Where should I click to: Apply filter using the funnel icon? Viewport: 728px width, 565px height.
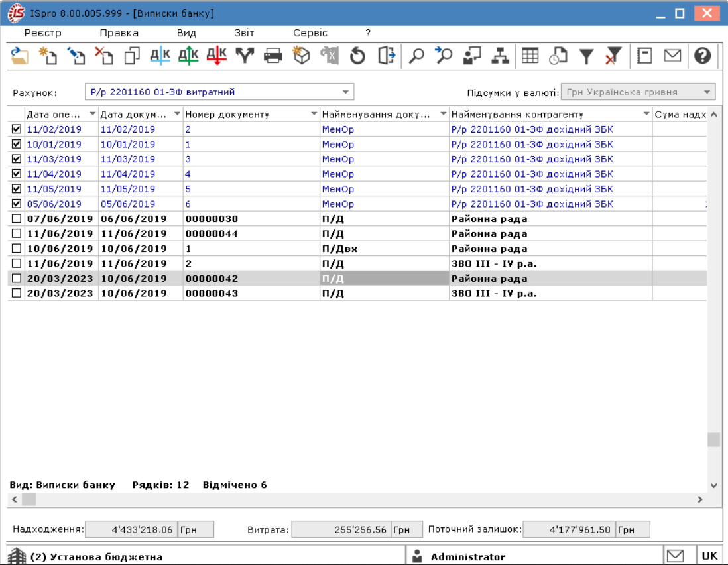pos(586,56)
